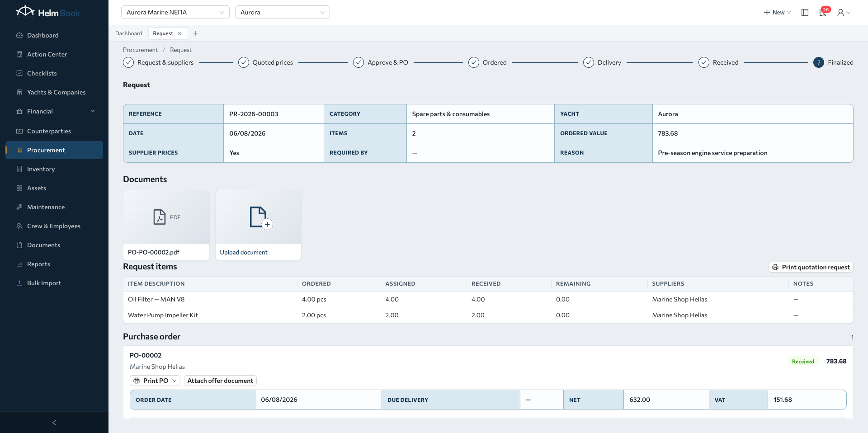The width and height of the screenshot is (868, 433).
Task: Go to Approve & PO step
Action: click(381, 62)
